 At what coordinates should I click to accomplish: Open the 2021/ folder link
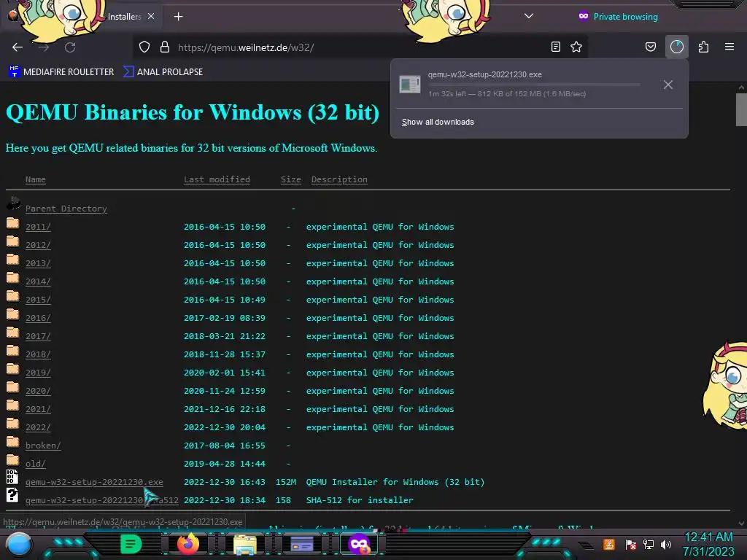38,409
